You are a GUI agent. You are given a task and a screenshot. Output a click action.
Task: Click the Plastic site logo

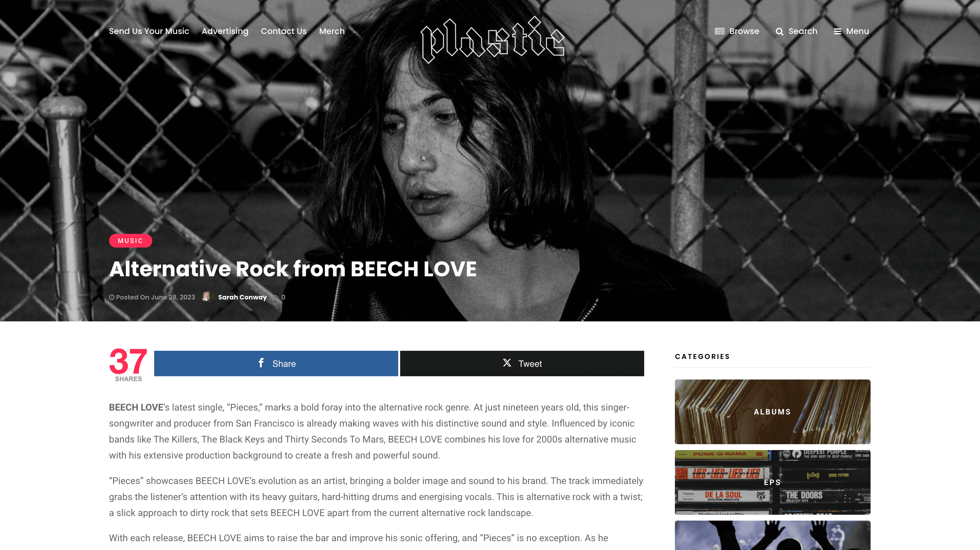point(492,40)
